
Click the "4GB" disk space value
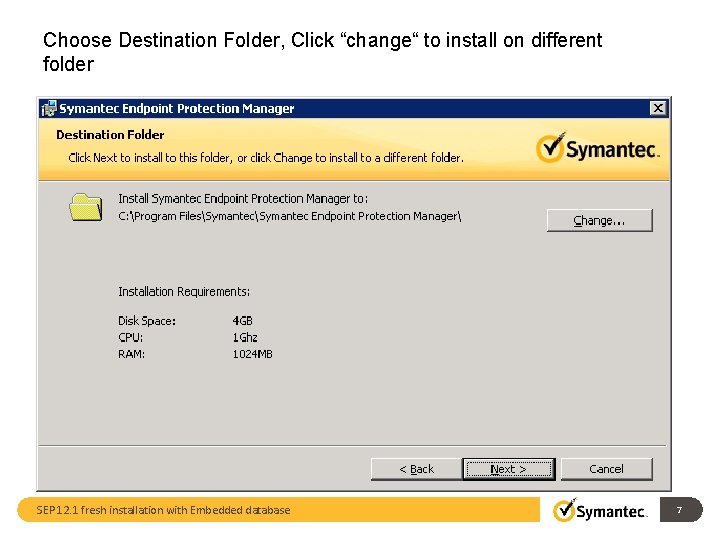pos(242,321)
